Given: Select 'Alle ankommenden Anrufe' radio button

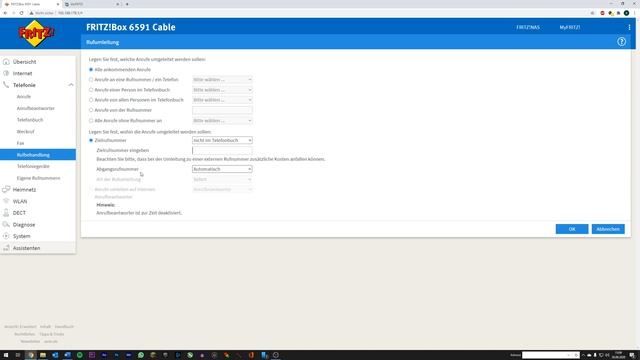Looking at the screenshot, I should (91, 70).
